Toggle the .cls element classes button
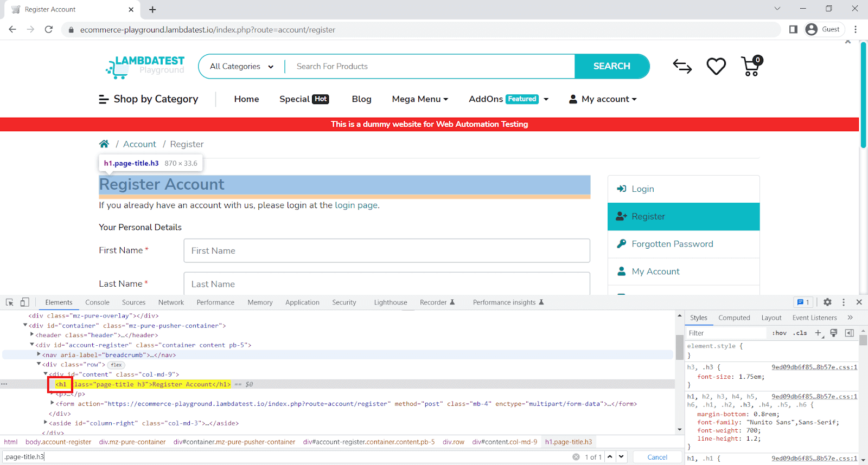Image resolution: width=868 pixels, height=465 pixels. pos(800,333)
